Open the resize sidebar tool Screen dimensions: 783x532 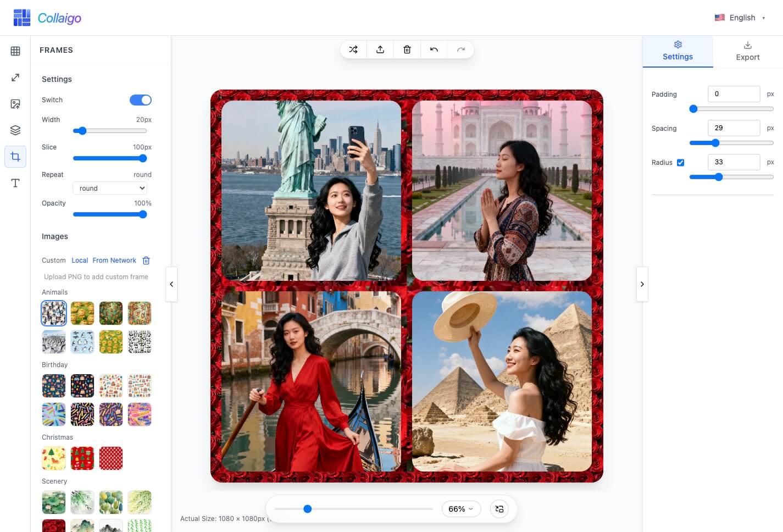[x=15, y=77]
